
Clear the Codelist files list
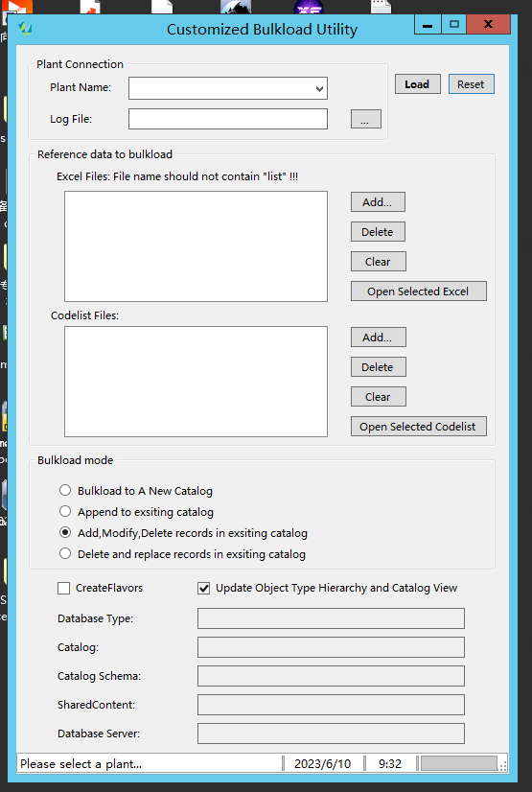[x=378, y=397]
